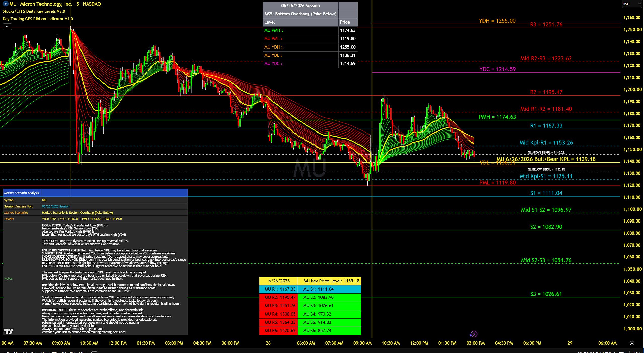Click the Mid R2-R3 = 1223.62 label
The width and height of the screenshot is (644, 353).
pos(546,58)
